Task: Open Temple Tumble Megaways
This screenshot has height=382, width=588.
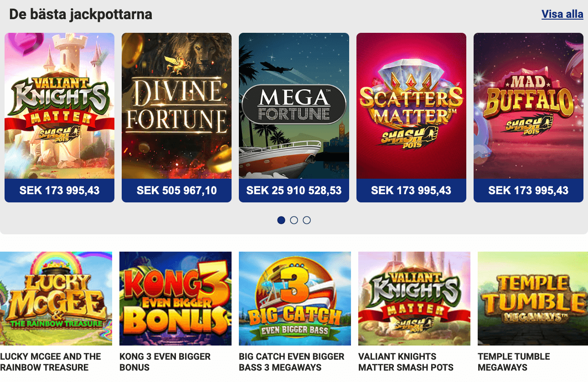Action: (x=533, y=299)
